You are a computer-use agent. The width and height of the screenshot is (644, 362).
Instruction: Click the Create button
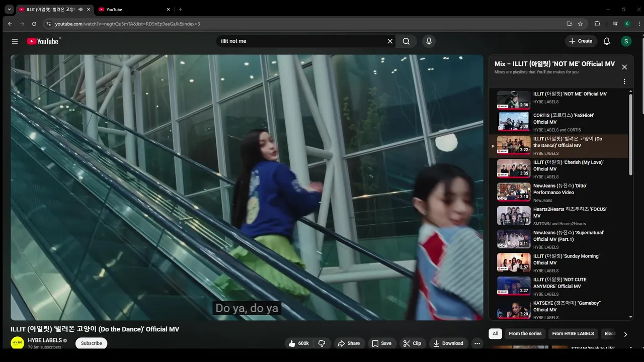[581, 41]
